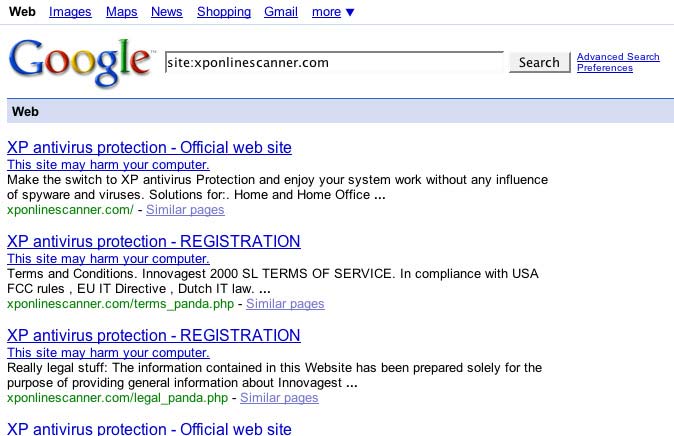The height and width of the screenshot is (436, 674).
Task: Click harm warning under legal_panda.php result
Action: tap(108, 353)
